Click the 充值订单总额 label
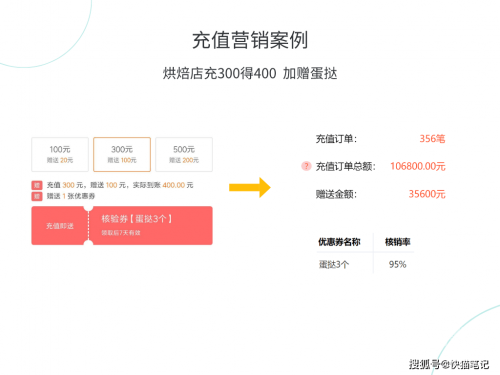 346,166
